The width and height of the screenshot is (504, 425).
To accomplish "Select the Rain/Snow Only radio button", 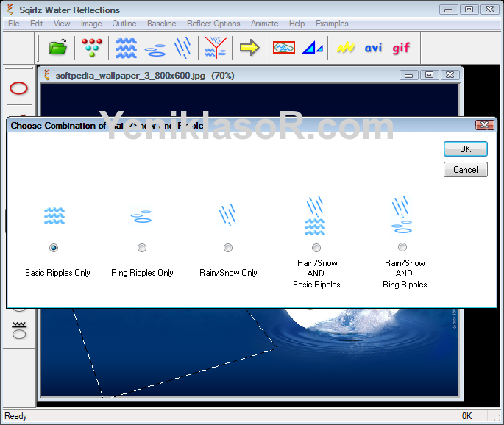I will (x=228, y=248).
